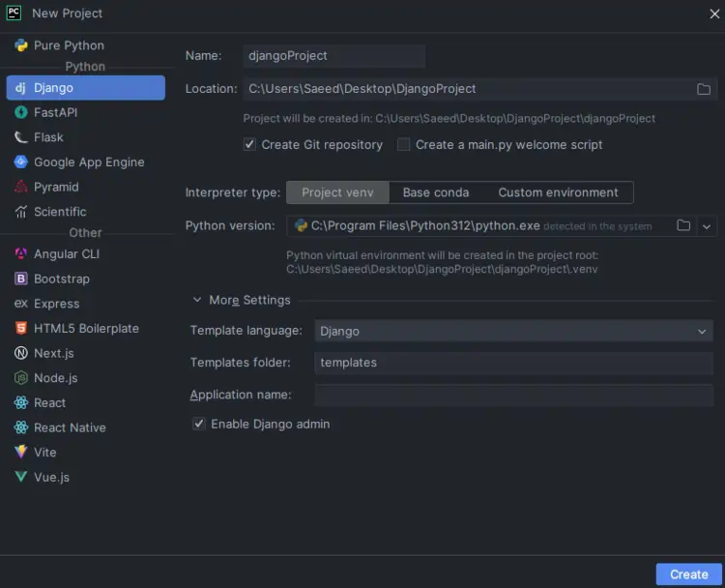This screenshot has height=588, width=725.
Task: Select the 'Pure Python' label text
Action: click(69, 45)
